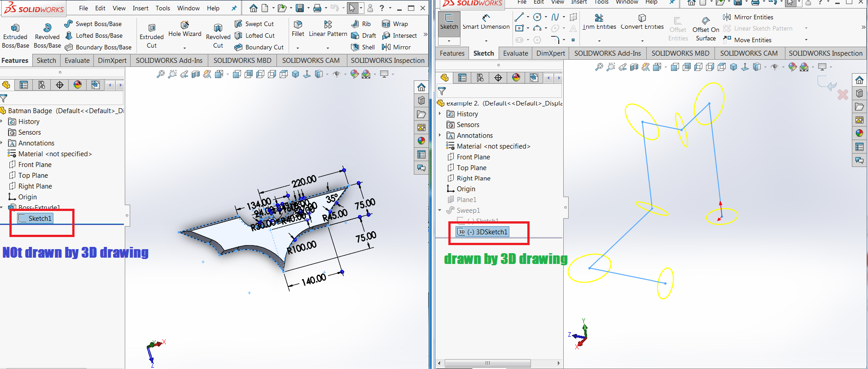Open the Edit menu in left window

click(x=100, y=8)
